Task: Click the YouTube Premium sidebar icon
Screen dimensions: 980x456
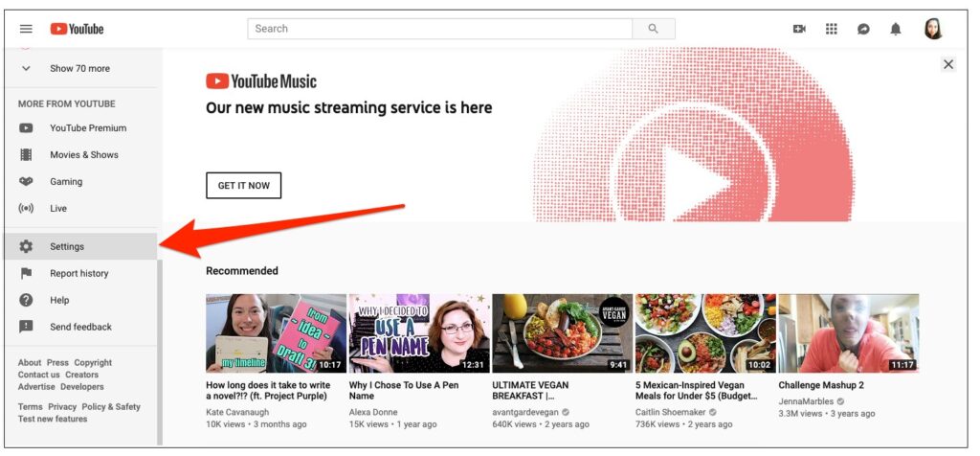Action: pos(26,128)
